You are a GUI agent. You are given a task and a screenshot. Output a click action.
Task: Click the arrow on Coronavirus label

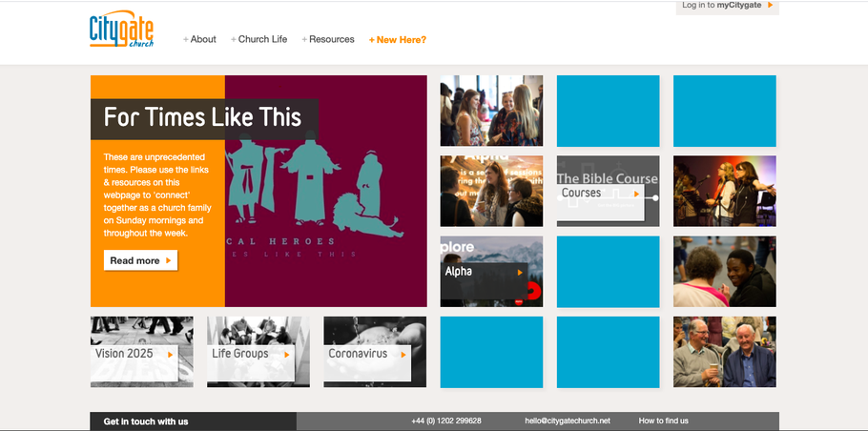[x=403, y=355]
